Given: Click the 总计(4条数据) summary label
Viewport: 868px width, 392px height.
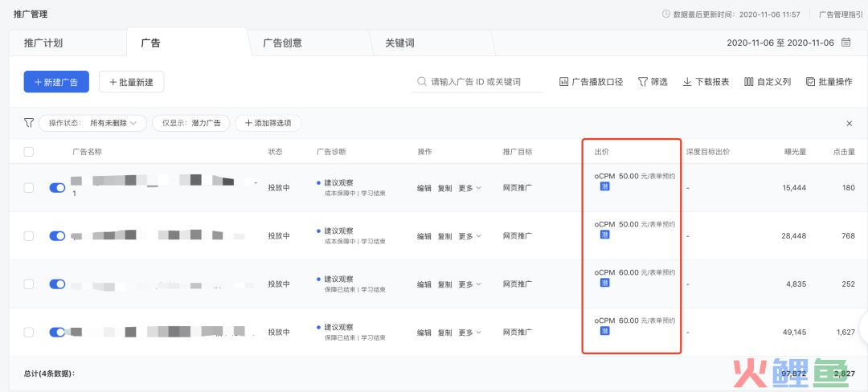Looking at the screenshot, I should click(49, 374).
